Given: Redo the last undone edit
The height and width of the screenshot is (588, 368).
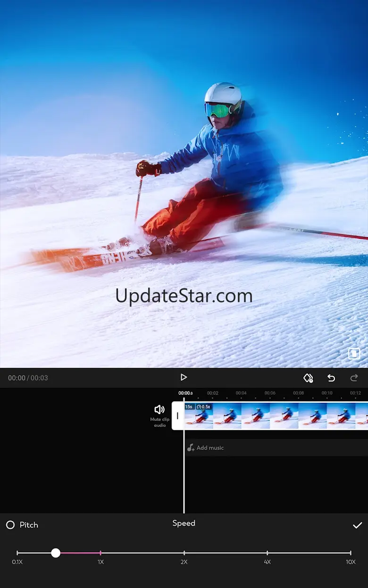Looking at the screenshot, I should pos(354,378).
